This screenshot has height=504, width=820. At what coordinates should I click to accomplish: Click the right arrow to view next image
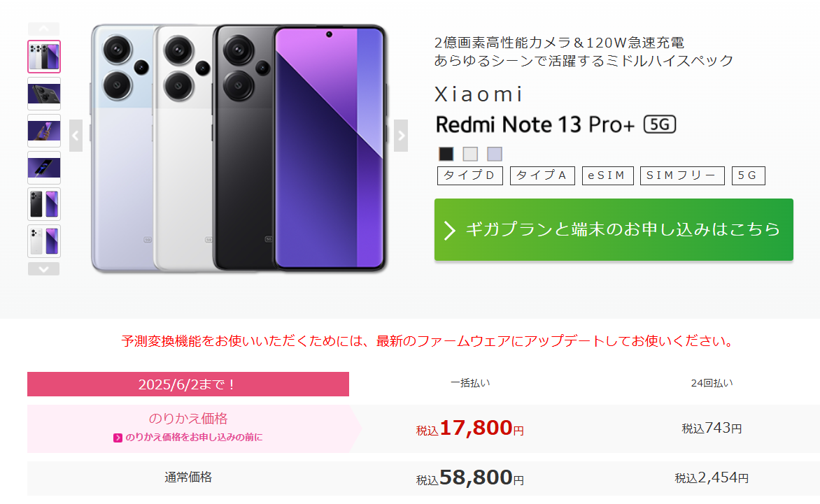click(400, 137)
